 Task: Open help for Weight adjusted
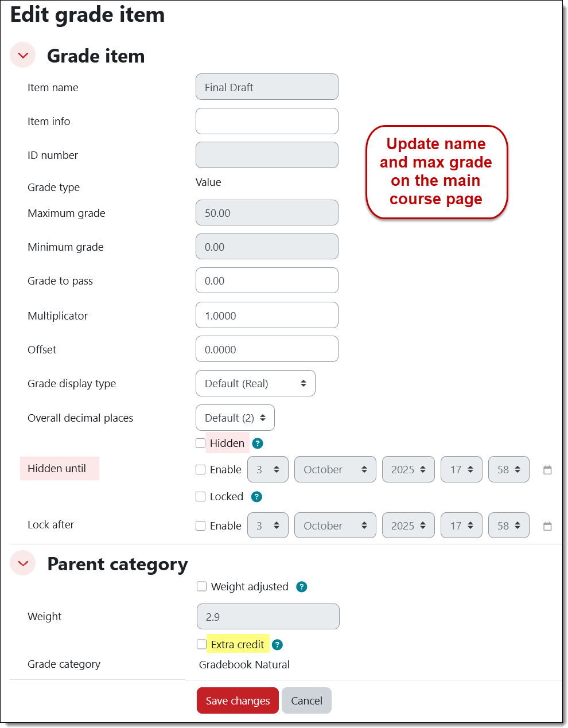[x=302, y=587]
